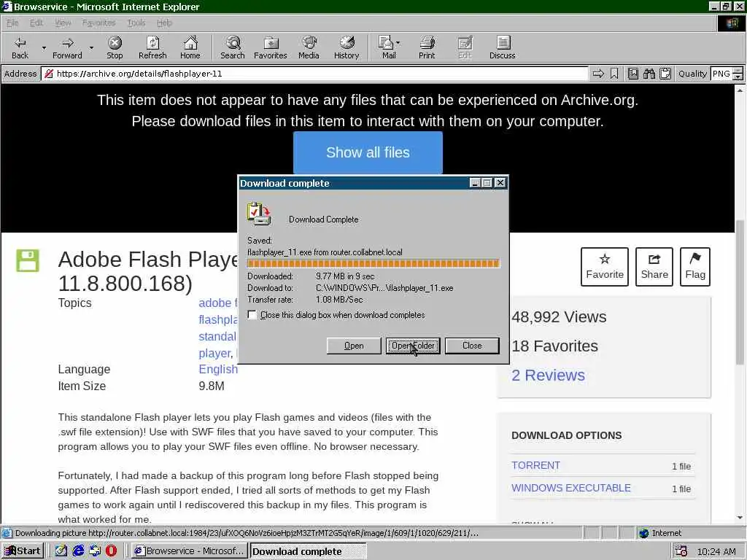Open the 2 Reviews link

548,376
